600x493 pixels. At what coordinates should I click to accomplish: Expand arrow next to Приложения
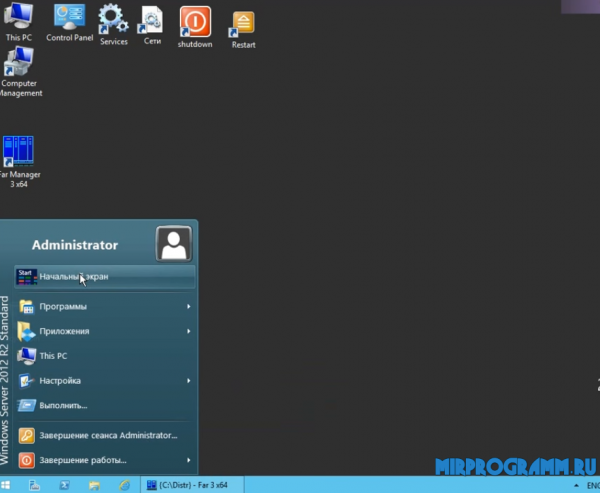tap(189, 331)
